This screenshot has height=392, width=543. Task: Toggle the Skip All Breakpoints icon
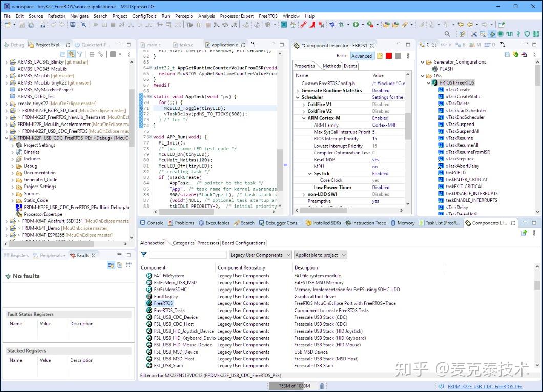[x=83, y=25]
